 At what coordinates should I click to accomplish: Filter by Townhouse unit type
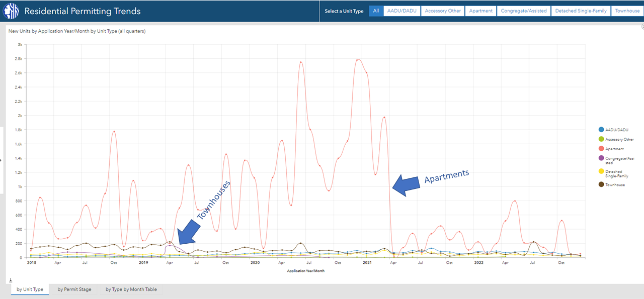pos(627,11)
